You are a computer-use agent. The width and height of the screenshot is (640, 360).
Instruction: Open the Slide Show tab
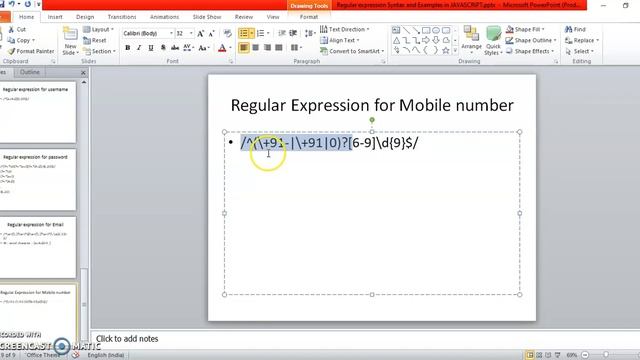click(207, 17)
